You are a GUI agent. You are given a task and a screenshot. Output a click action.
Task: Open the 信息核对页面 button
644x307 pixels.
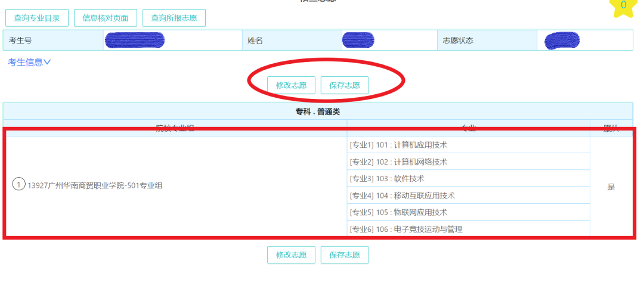tap(106, 18)
